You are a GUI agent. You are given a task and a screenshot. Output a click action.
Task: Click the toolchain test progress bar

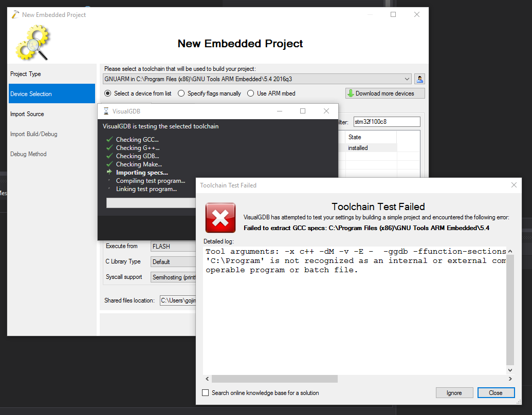click(151, 203)
